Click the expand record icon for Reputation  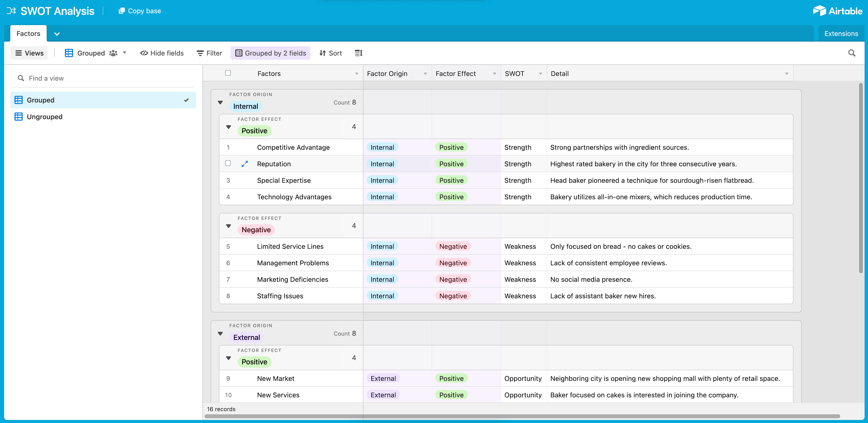[x=245, y=164]
